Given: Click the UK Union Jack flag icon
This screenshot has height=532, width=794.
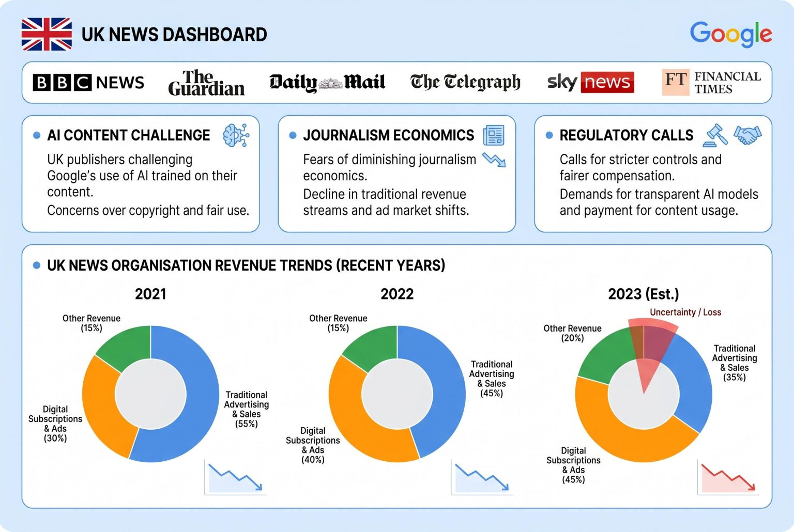Looking at the screenshot, I should [47, 34].
